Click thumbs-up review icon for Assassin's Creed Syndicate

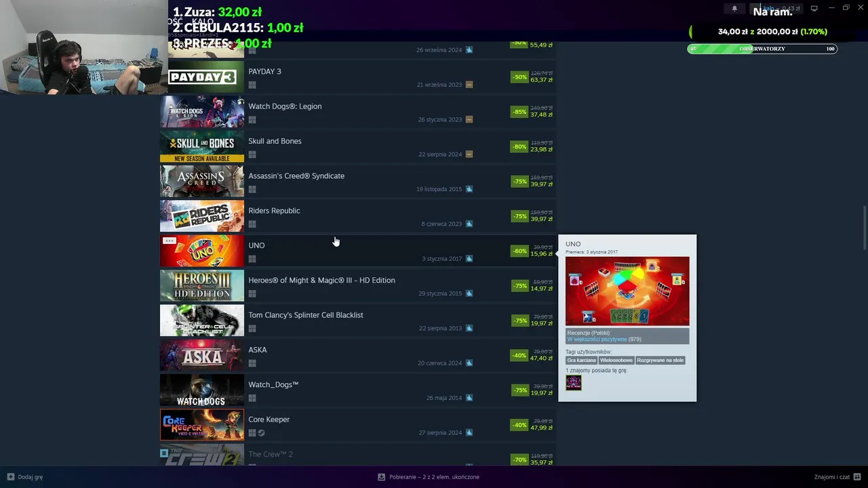[469, 189]
